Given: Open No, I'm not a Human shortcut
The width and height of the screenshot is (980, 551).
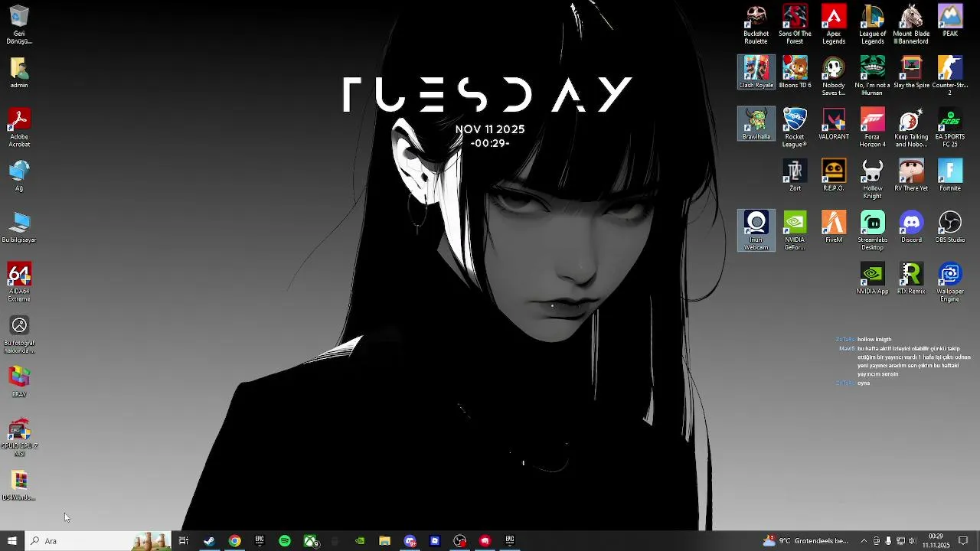Looking at the screenshot, I should [872, 76].
